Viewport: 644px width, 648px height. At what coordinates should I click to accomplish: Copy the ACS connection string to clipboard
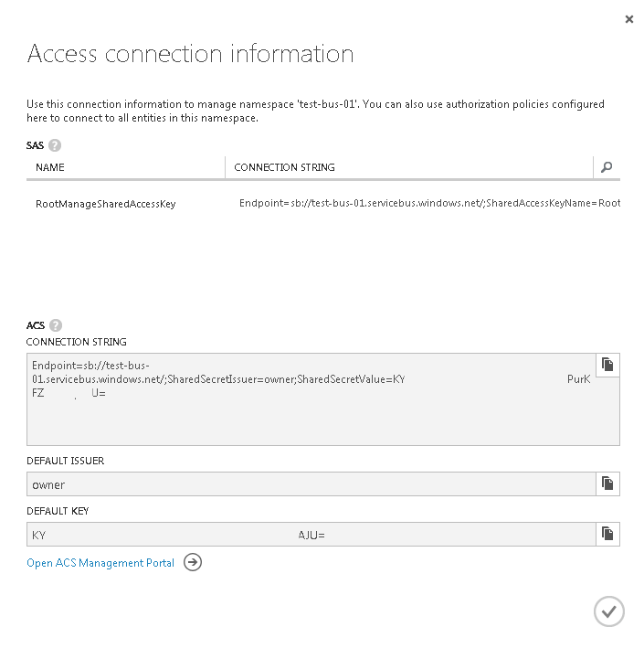click(x=607, y=365)
